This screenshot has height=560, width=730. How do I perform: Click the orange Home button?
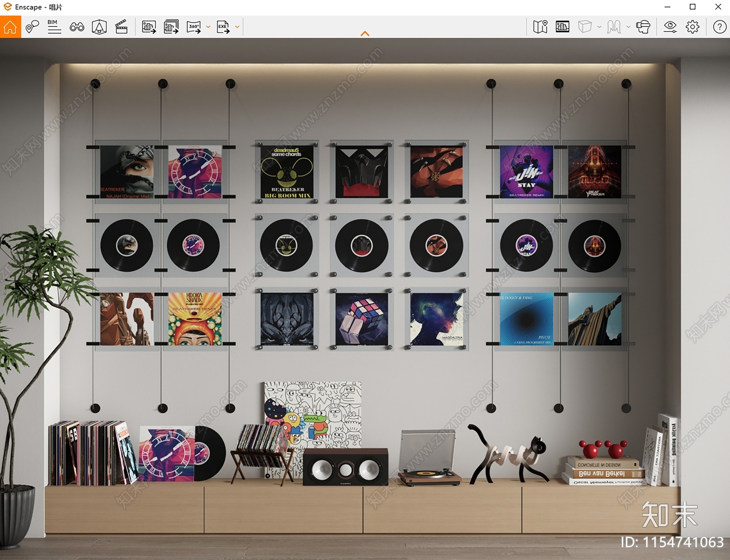[x=10, y=27]
